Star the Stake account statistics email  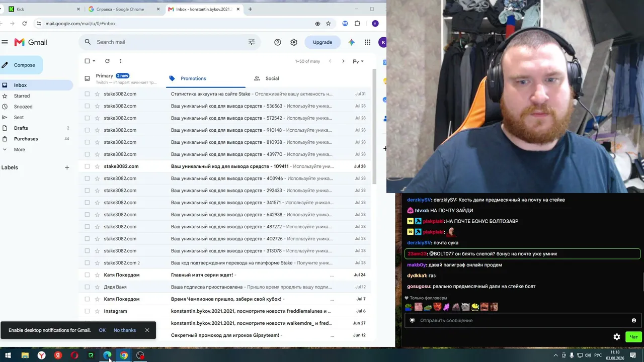[98, 94]
